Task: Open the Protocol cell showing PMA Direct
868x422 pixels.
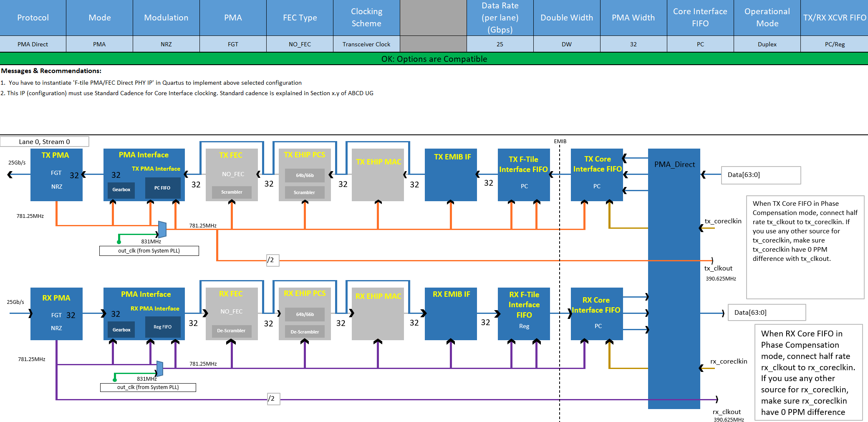Action: [x=33, y=44]
